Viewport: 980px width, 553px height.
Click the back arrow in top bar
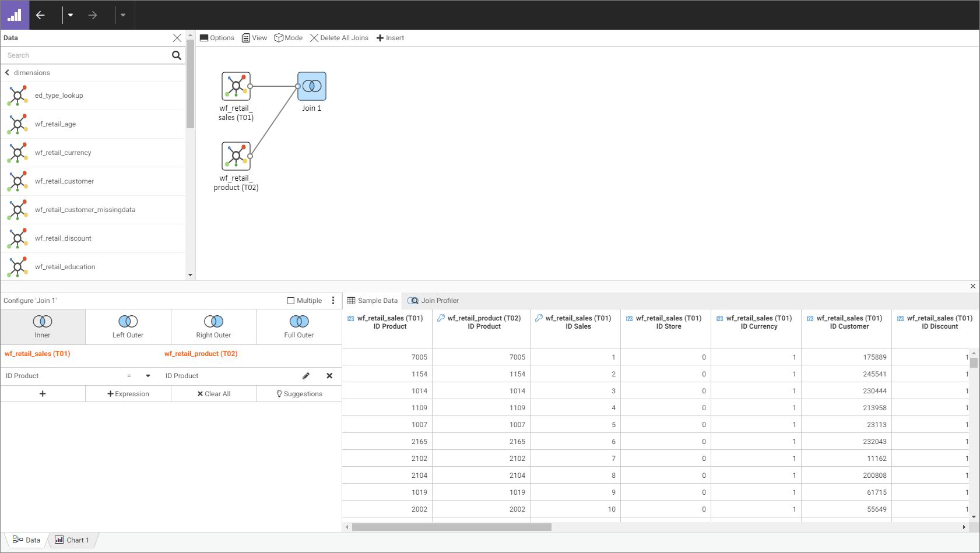[x=40, y=15]
